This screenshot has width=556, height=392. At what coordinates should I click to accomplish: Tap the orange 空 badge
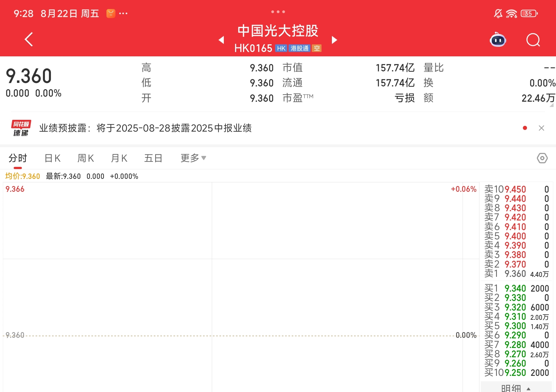point(317,48)
